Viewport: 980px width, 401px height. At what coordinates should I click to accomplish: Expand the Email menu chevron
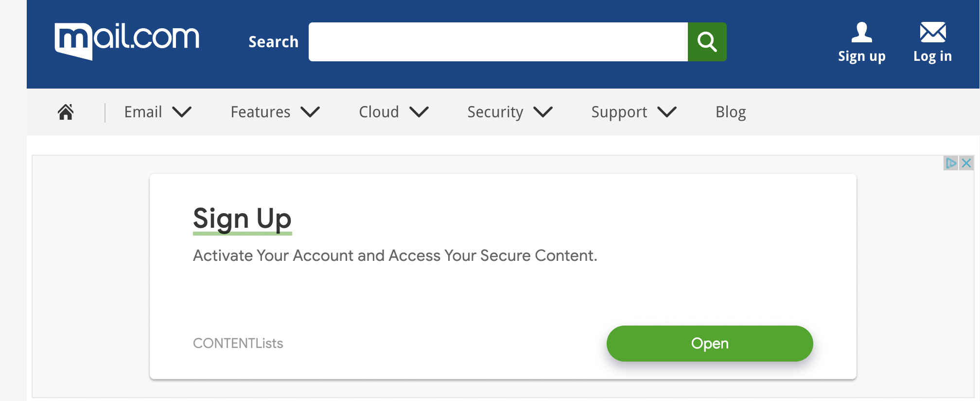coord(182,112)
